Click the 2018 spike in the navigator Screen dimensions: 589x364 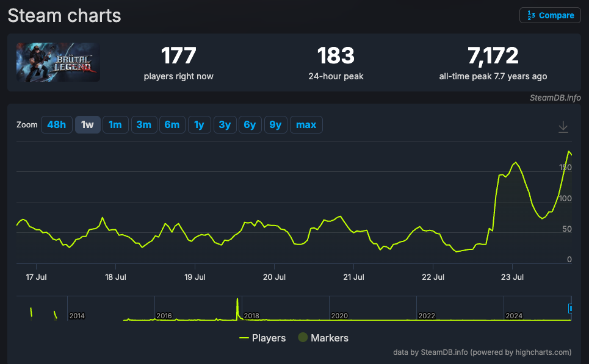(237, 309)
